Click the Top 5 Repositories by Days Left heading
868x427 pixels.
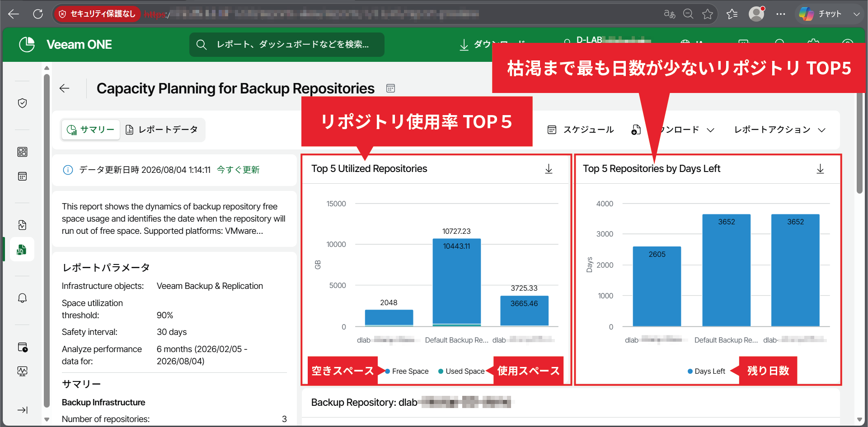pyautogui.click(x=652, y=169)
